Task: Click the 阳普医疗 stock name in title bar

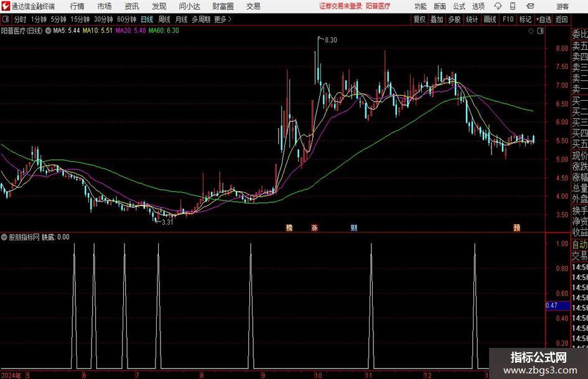Action: click(x=378, y=6)
